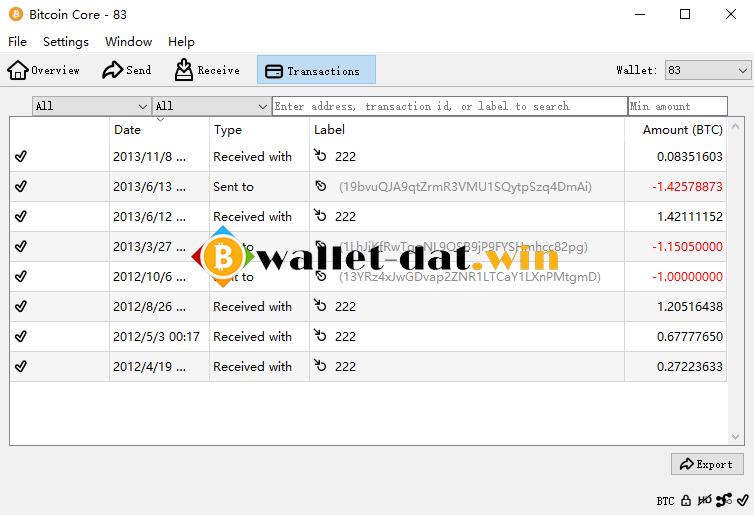Select the amount -1.42578873
Image resolution: width=754 pixels, height=515 pixels.
(687, 187)
